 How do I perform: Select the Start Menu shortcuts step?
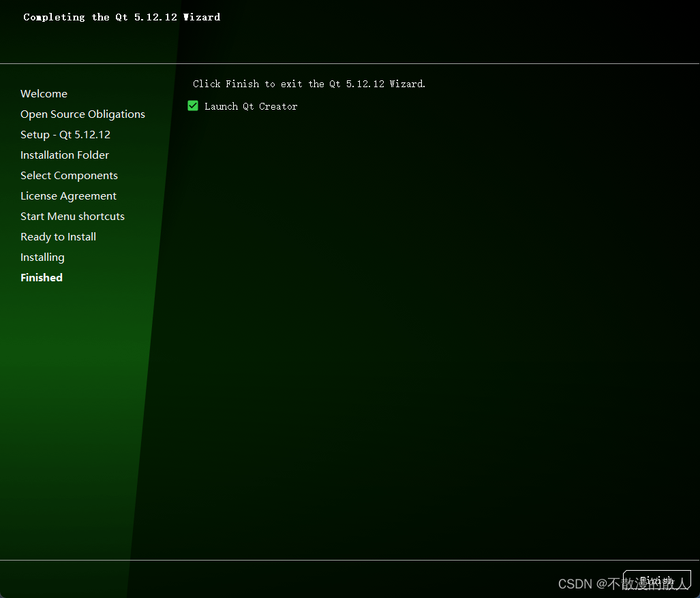pos(72,217)
